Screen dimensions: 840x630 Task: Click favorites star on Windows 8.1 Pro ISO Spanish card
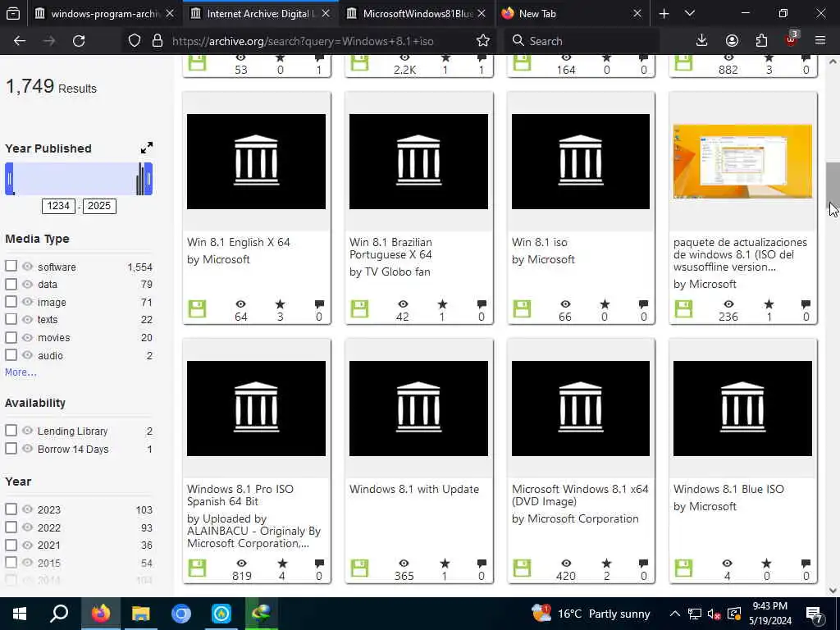pyautogui.click(x=282, y=563)
